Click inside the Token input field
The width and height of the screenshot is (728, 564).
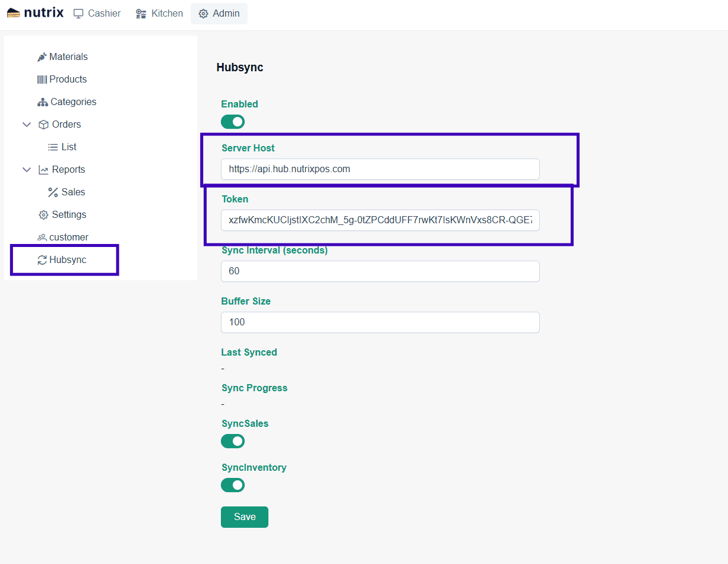click(380, 220)
